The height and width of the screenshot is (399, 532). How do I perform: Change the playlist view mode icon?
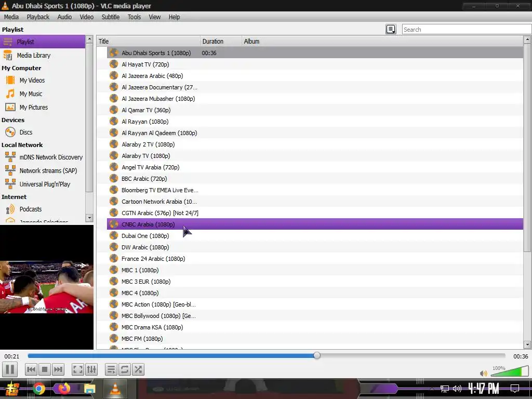coord(391,30)
